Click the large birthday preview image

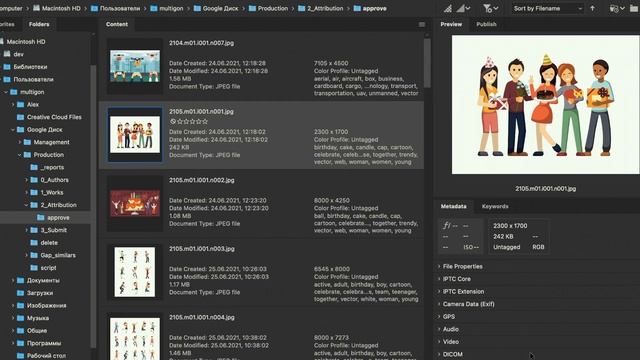(x=545, y=104)
